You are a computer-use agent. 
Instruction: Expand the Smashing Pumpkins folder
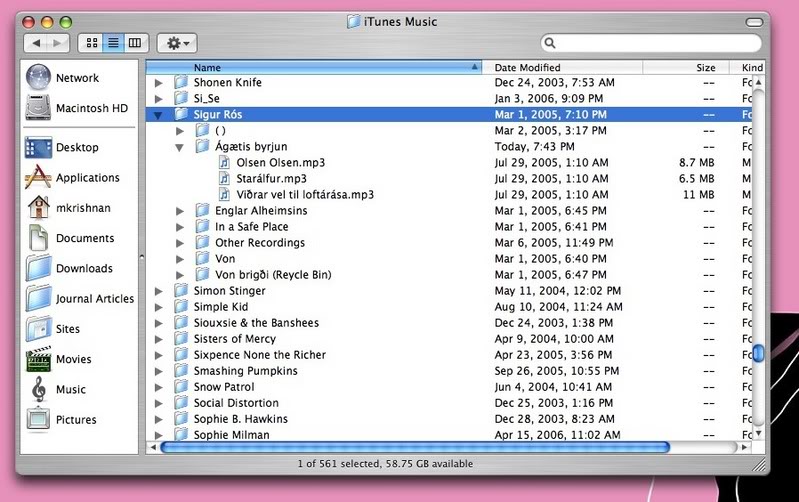click(158, 371)
